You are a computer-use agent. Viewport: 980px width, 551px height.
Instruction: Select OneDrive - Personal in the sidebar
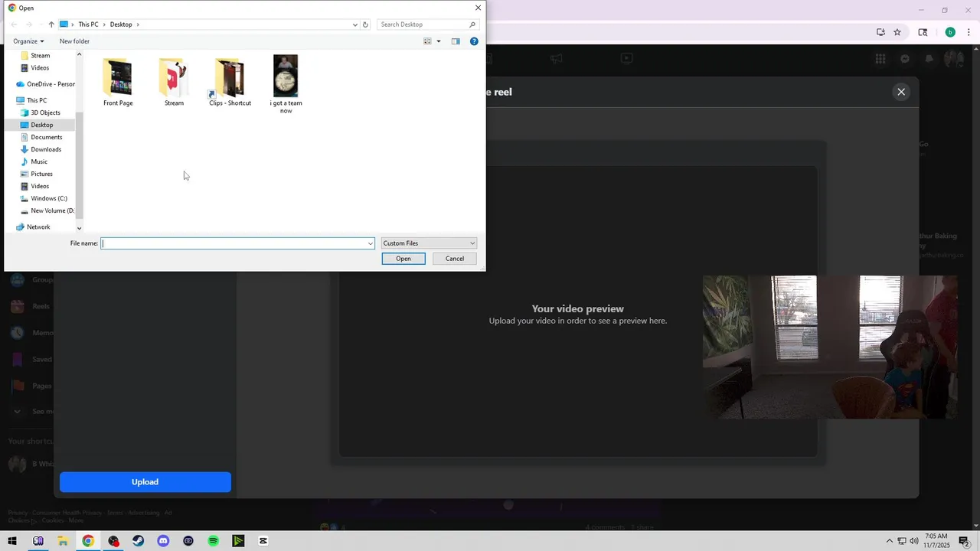point(47,84)
